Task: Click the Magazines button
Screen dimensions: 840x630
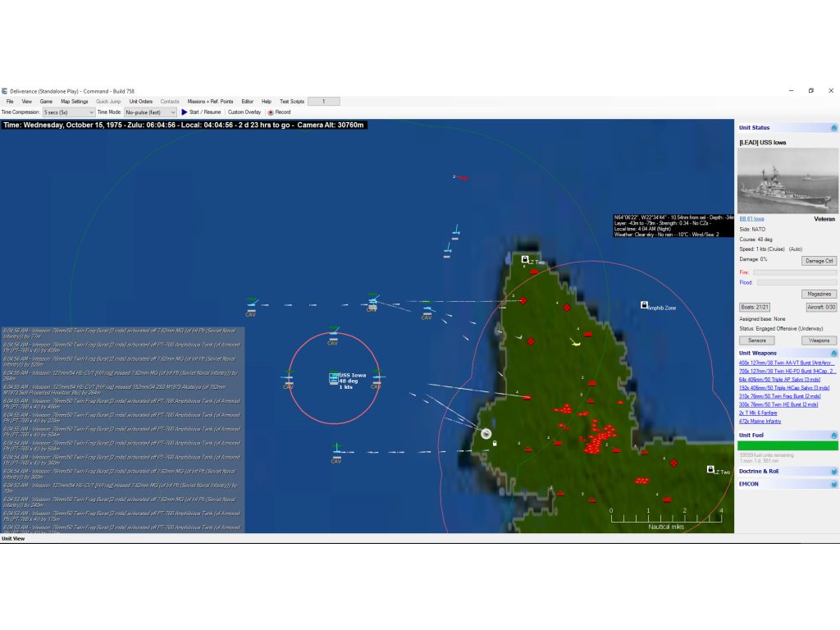Action: click(819, 294)
